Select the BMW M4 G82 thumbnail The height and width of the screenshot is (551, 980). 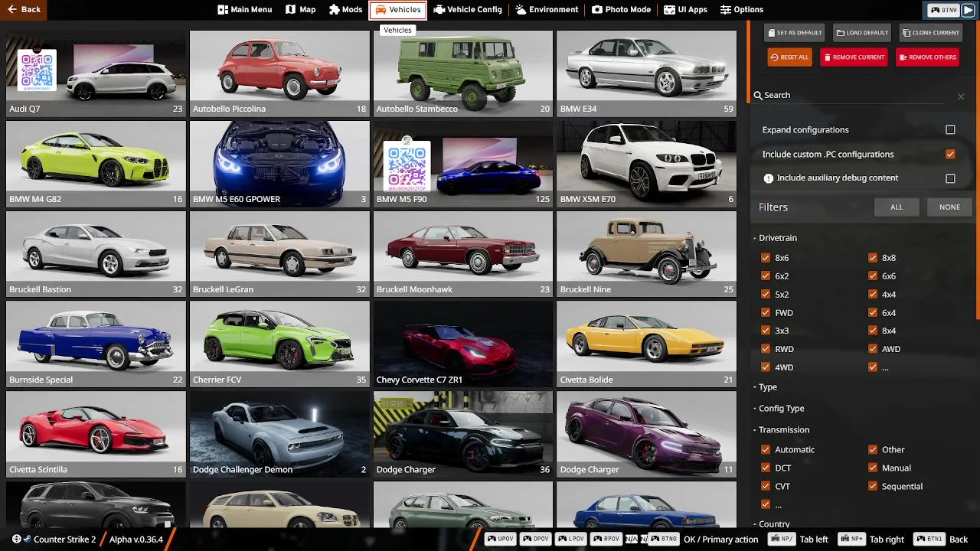(x=96, y=164)
